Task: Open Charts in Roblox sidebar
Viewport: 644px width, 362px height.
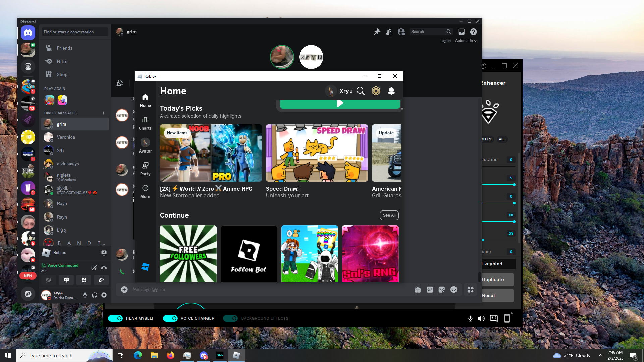Action: (x=145, y=123)
